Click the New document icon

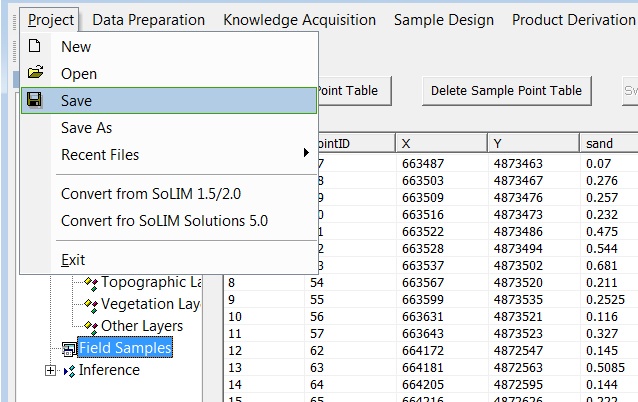pos(35,46)
